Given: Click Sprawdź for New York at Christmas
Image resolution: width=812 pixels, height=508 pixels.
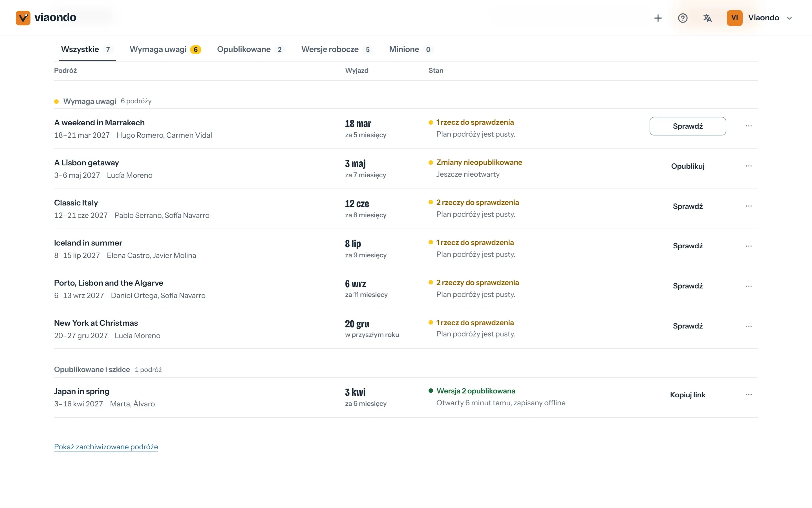Looking at the screenshot, I should pyautogui.click(x=687, y=326).
